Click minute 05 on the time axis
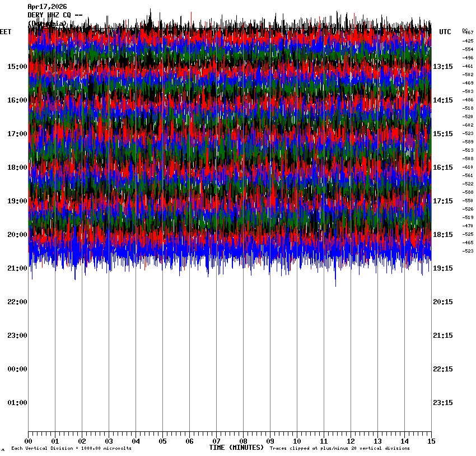The image size is (476, 456). 162,441
